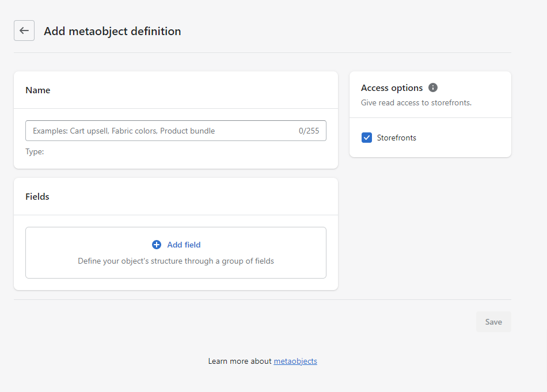
Task: Click the Save button
Action: pos(493,322)
